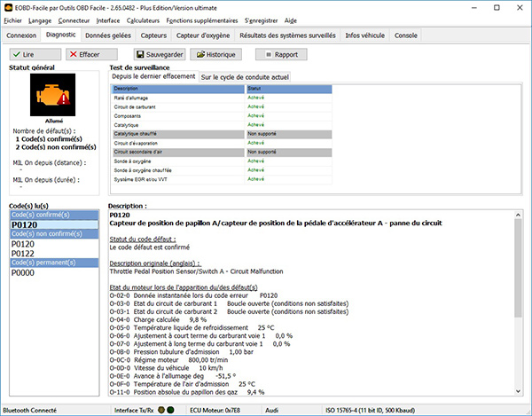Select confirmed code P0120 in list
The height and width of the screenshot is (416, 532).
click(54, 224)
